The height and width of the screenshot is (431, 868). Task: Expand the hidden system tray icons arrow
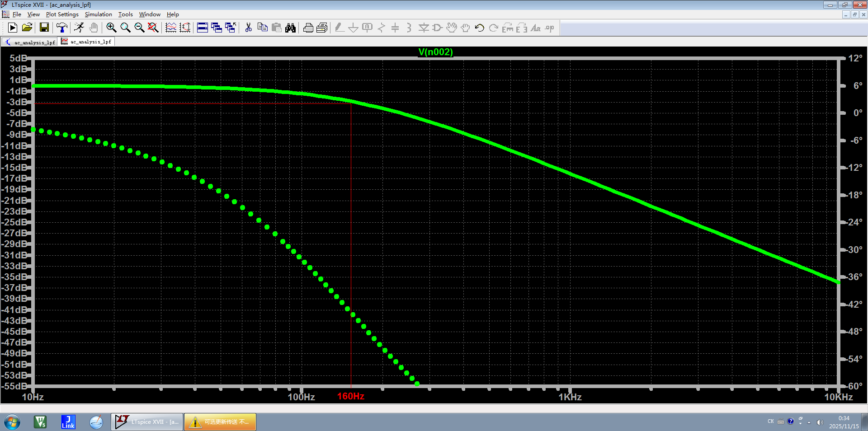pyautogui.click(x=809, y=422)
